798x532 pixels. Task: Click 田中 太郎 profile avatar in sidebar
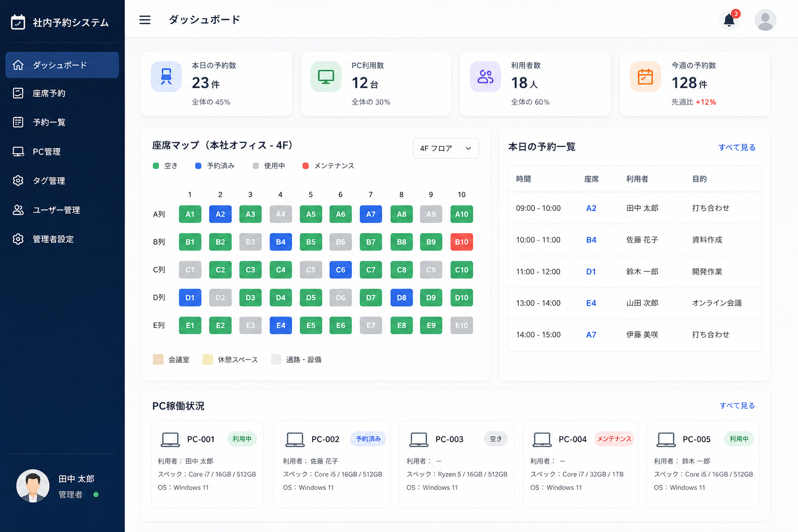pyautogui.click(x=33, y=486)
